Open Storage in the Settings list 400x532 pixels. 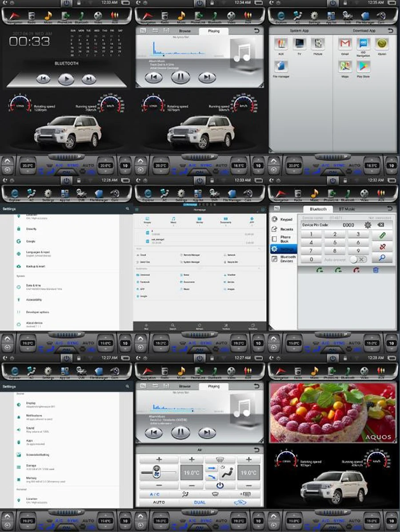point(66,467)
